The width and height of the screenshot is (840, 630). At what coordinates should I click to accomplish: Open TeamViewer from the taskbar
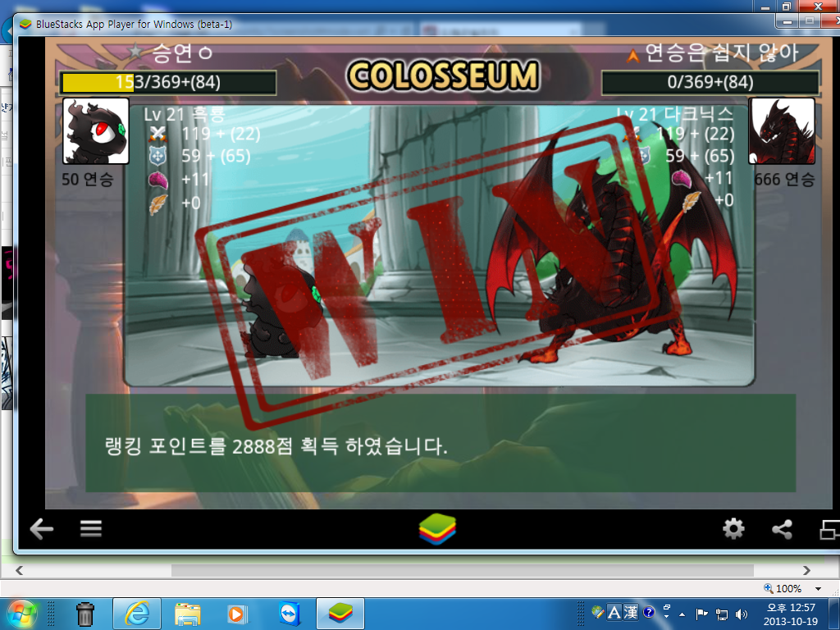coord(290,614)
